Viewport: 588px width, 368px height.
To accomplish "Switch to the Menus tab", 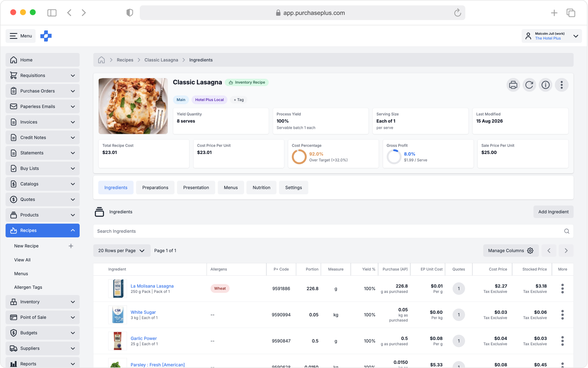I will tap(231, 187).
